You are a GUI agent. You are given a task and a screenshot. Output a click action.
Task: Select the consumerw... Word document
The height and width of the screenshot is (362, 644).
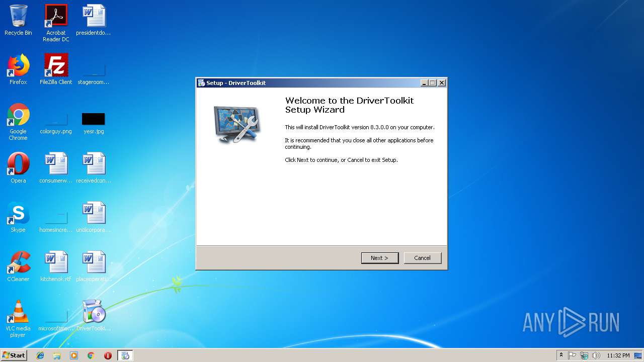click(x=56, y=168)
